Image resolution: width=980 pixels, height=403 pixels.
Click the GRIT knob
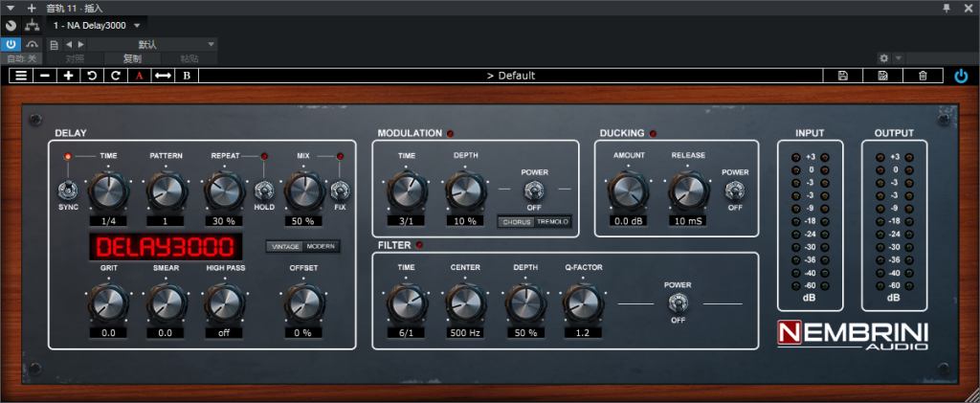click(x=108, y=303)
